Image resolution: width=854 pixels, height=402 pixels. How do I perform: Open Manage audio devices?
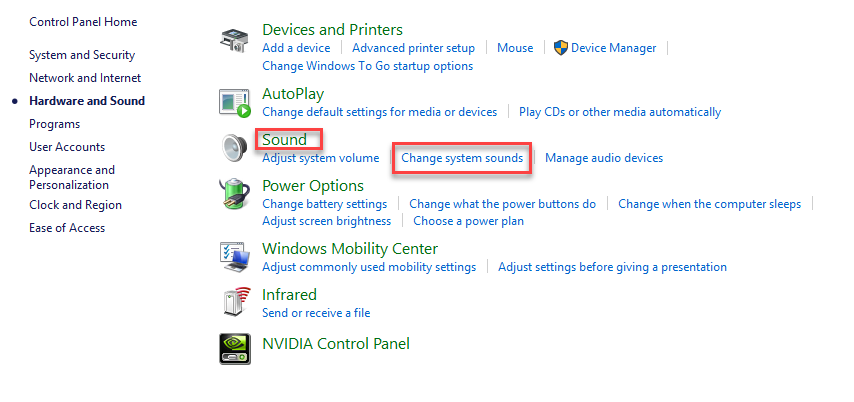(x=604, y=158)
